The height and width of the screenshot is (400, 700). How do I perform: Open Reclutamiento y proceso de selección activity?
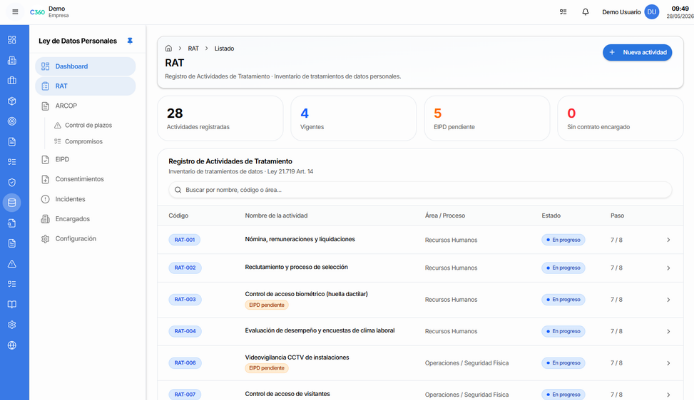(x=296, y=267)
